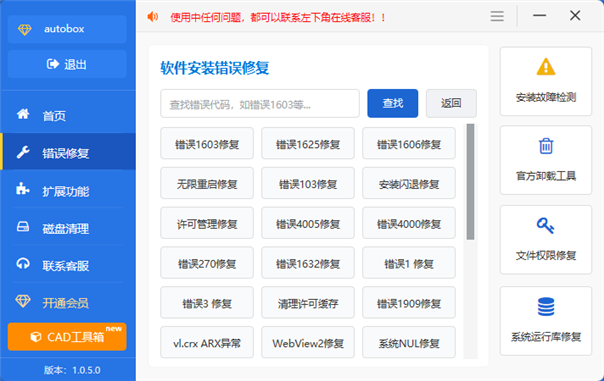Click the cube icon in CAD工具箱 button

[x=36, y=337]
